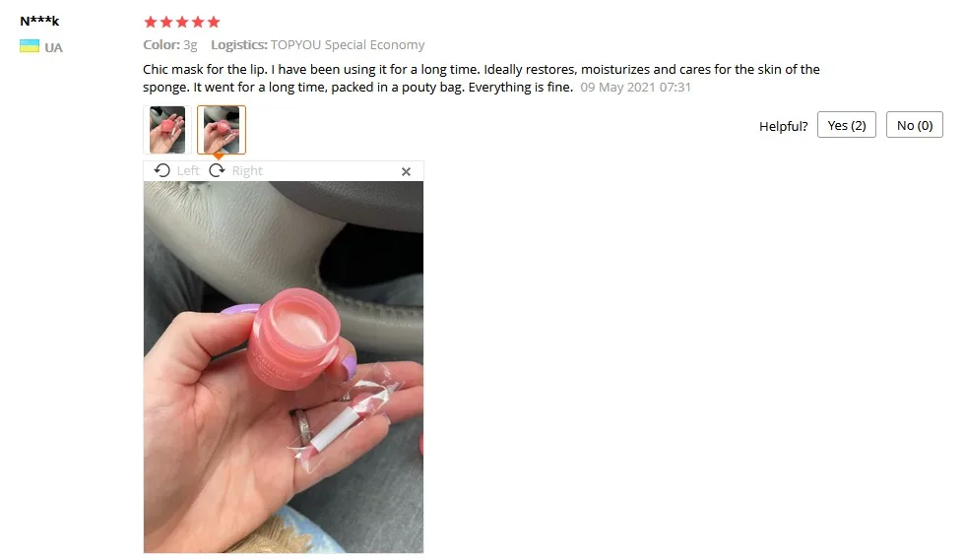Vote No (0) on review helpfulness

914,125
